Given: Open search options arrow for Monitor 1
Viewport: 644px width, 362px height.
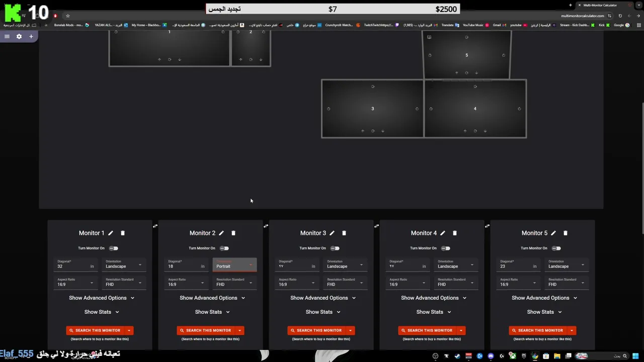Looking at the screenshot, I should coord(129,330).
